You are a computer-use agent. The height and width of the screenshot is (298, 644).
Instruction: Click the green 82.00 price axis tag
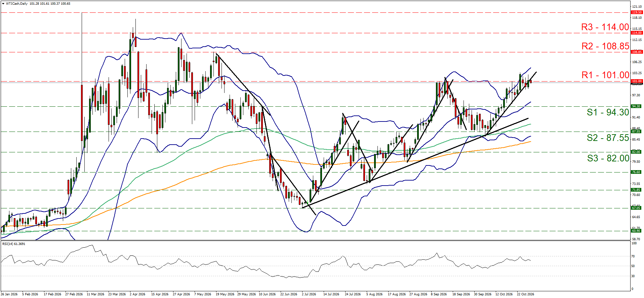pos(636,152)
